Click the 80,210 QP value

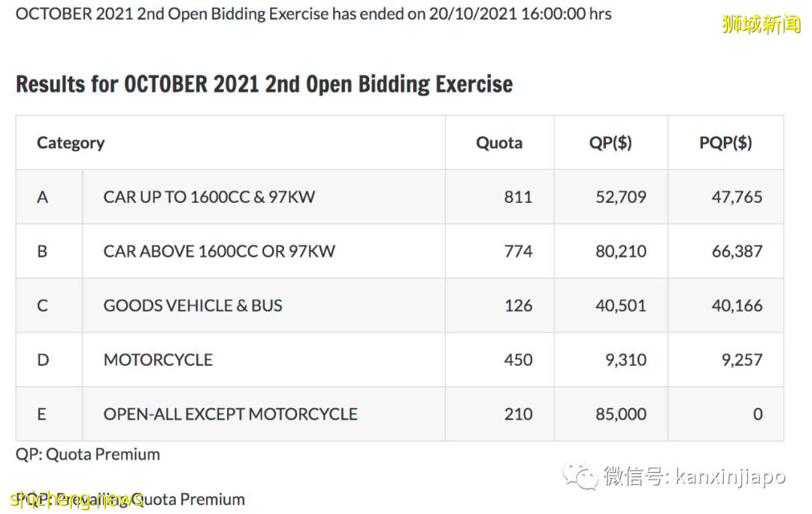(x=620, y=251)
